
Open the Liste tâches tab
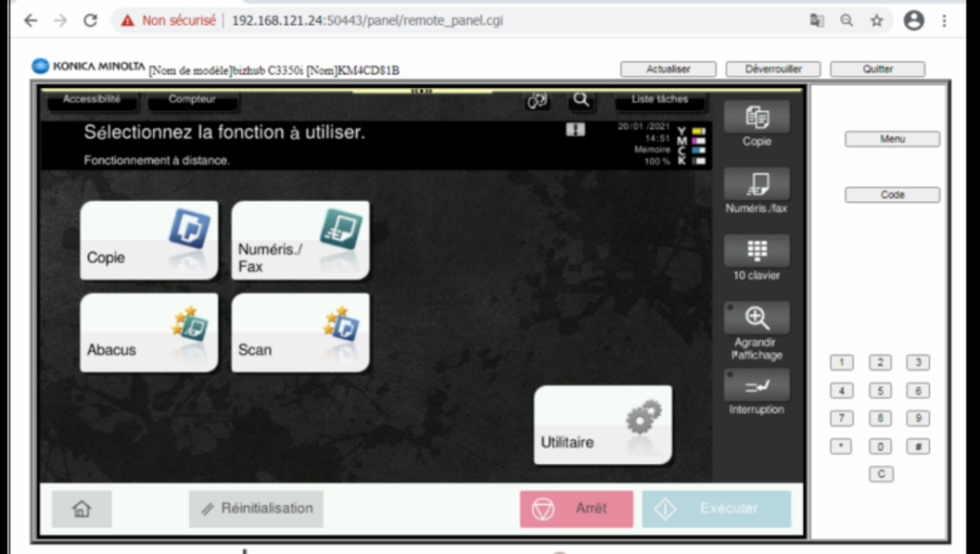(659, 100)
